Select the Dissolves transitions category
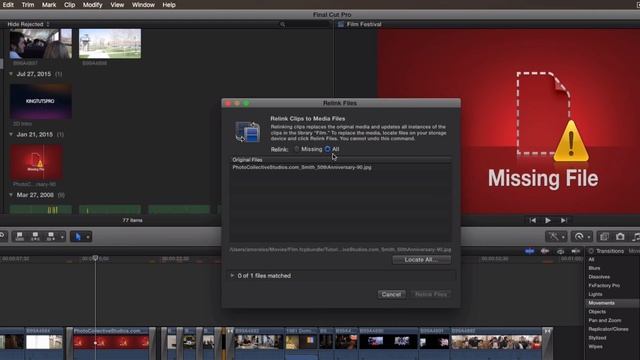Viewport: 640px width, 360px height. coord(599,277)
